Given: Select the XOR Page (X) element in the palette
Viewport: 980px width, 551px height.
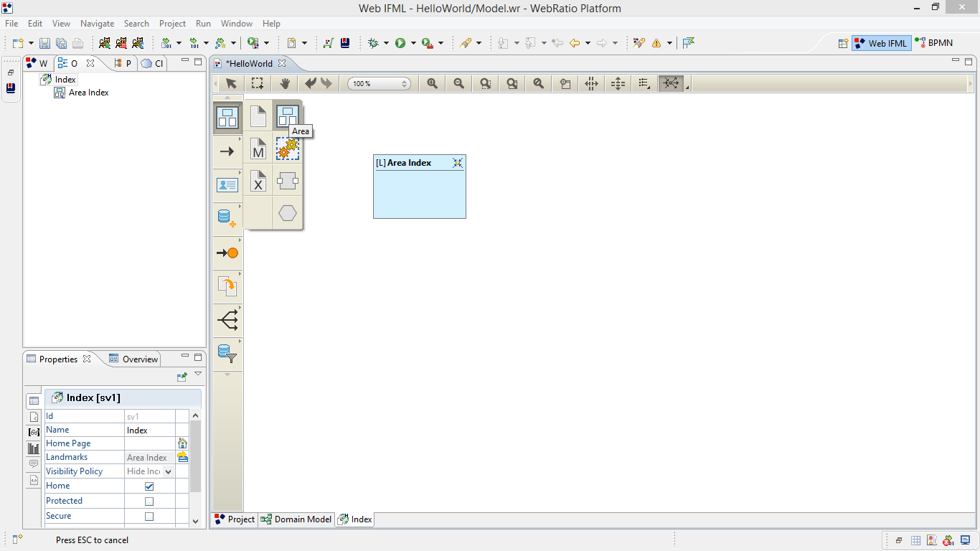Looking at the screenshot, I should click(x=258, y=182).
